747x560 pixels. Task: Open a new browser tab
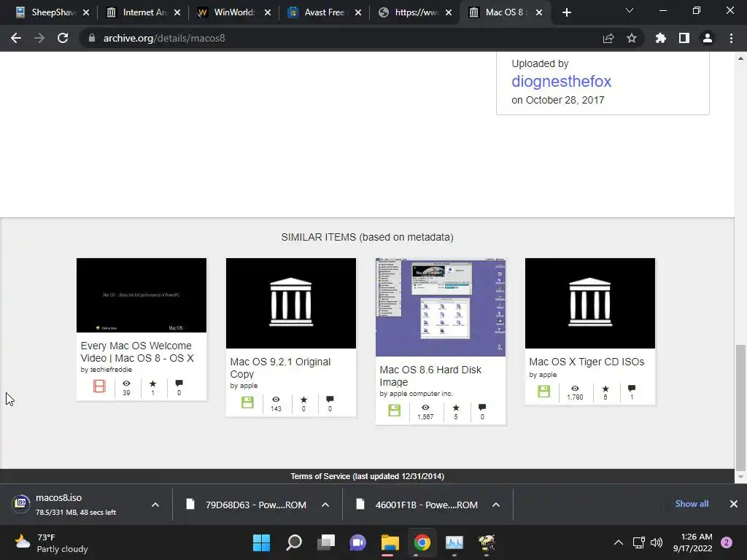click(566, 12)
